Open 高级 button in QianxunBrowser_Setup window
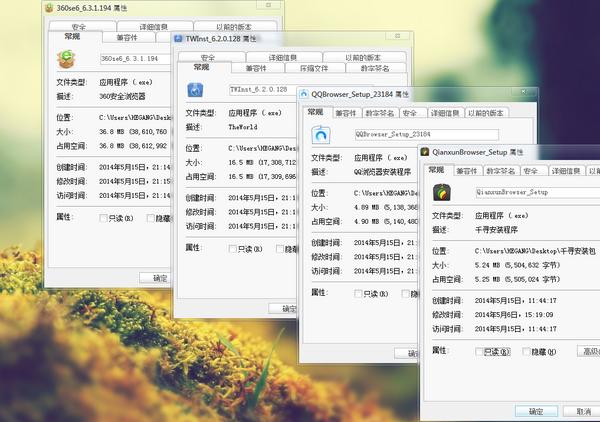 (589, 351)
